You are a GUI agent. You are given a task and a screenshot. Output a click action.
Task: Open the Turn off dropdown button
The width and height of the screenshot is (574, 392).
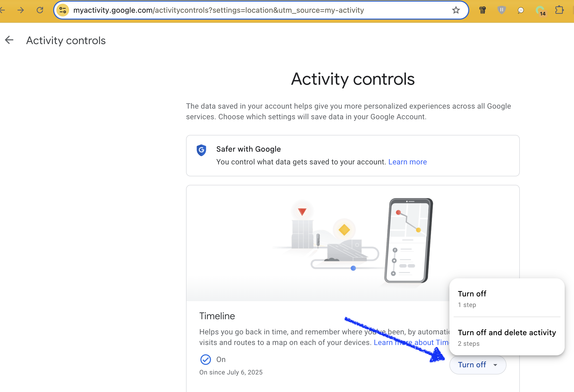(478, 365)
